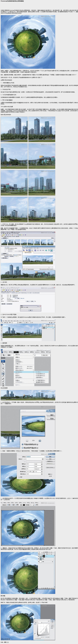This screenshot has width=78, height=644.
Task: Click the article title Photoshop打造地球仪般变惊全景景观教程
Action: (x=12, y=1)
